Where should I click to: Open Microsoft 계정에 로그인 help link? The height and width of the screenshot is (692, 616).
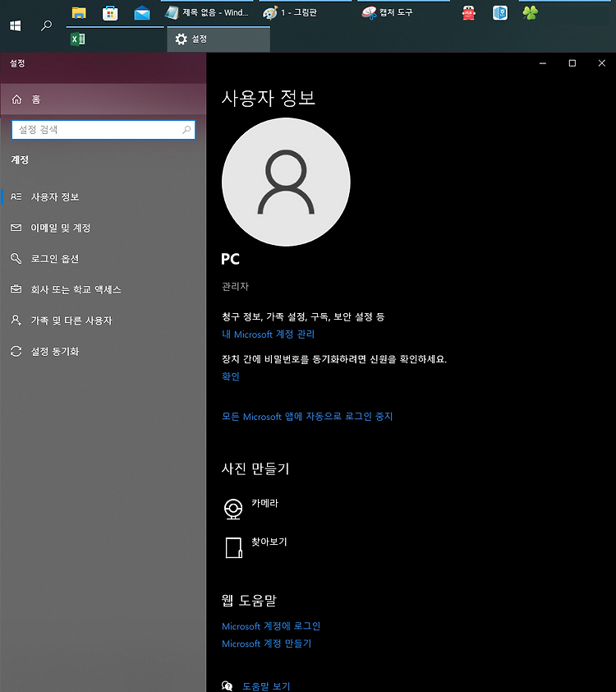point(271,626)
